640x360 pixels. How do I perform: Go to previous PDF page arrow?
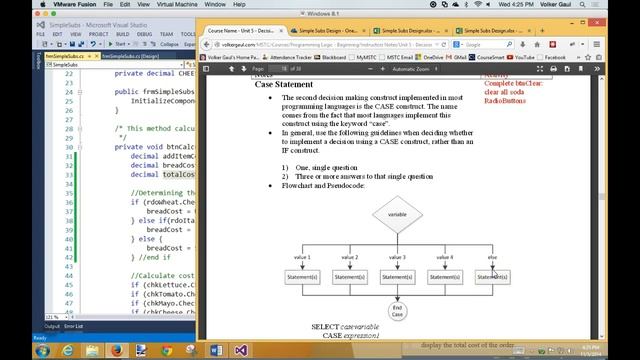click(x=231, y=69)
